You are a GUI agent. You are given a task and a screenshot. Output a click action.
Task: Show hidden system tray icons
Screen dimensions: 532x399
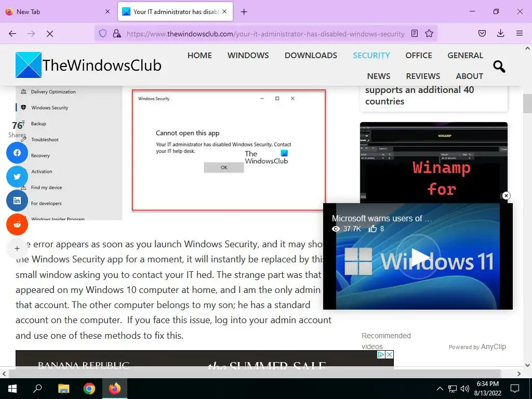pos(440,389)
